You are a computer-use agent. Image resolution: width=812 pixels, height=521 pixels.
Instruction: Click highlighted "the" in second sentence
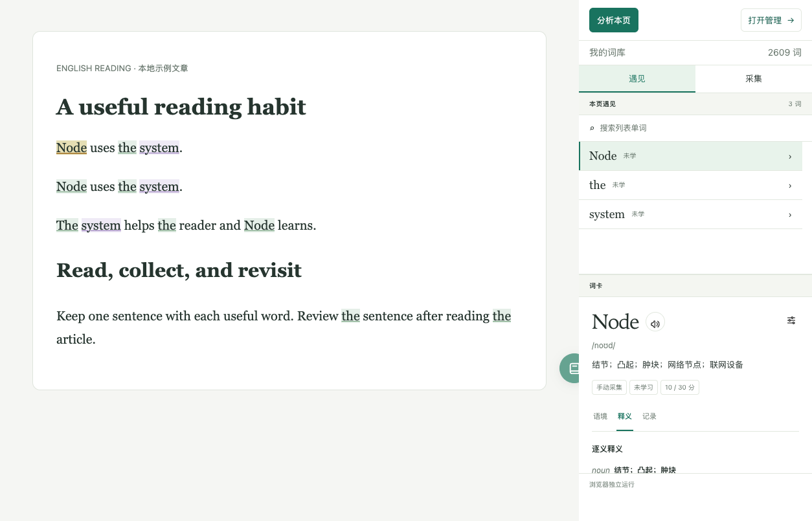[127, 186]
